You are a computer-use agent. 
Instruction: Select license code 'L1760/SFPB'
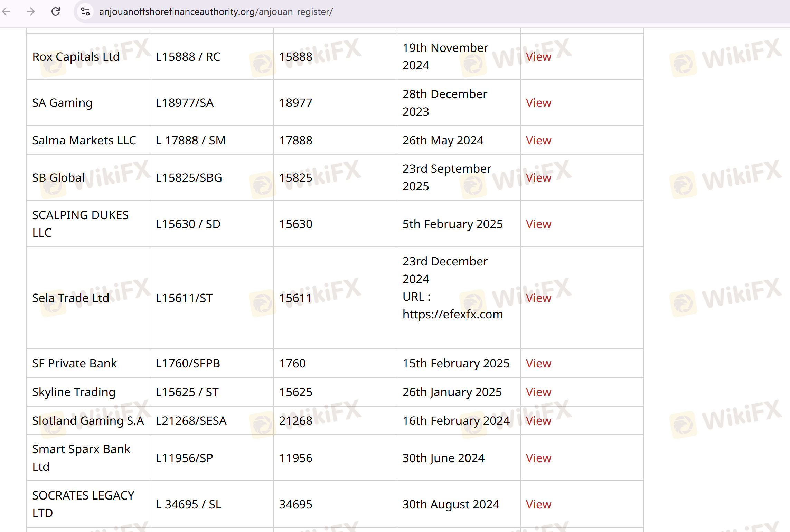click(x=188, y=363)
